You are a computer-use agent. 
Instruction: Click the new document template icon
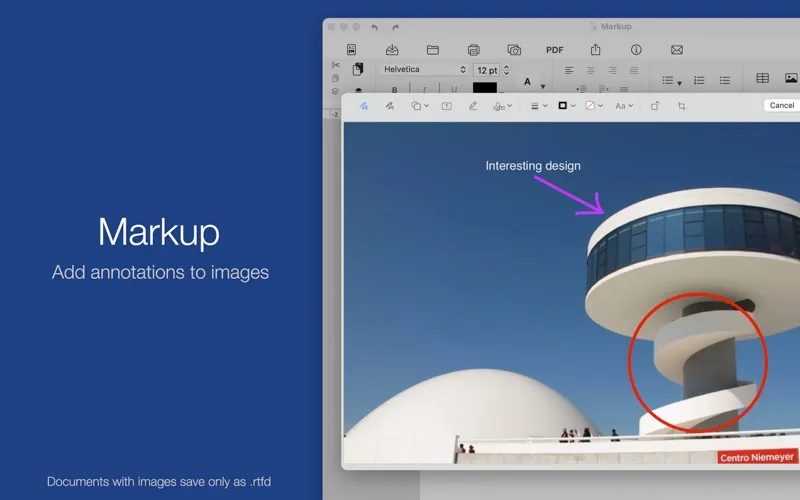coord(352,49)
